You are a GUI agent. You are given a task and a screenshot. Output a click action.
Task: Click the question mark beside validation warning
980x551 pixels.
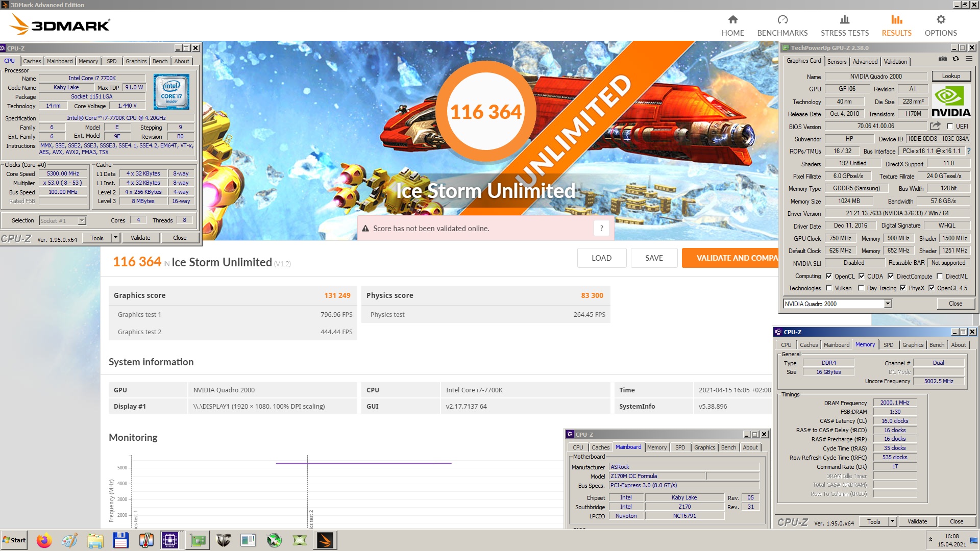coord(602,228)
